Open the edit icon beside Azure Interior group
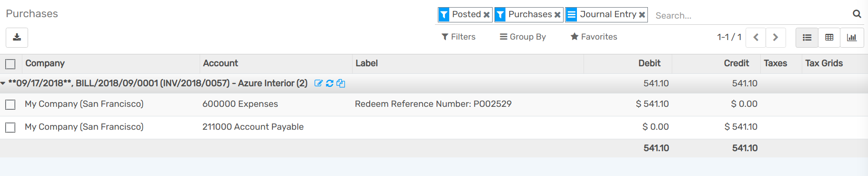 (x=319, y=83)
